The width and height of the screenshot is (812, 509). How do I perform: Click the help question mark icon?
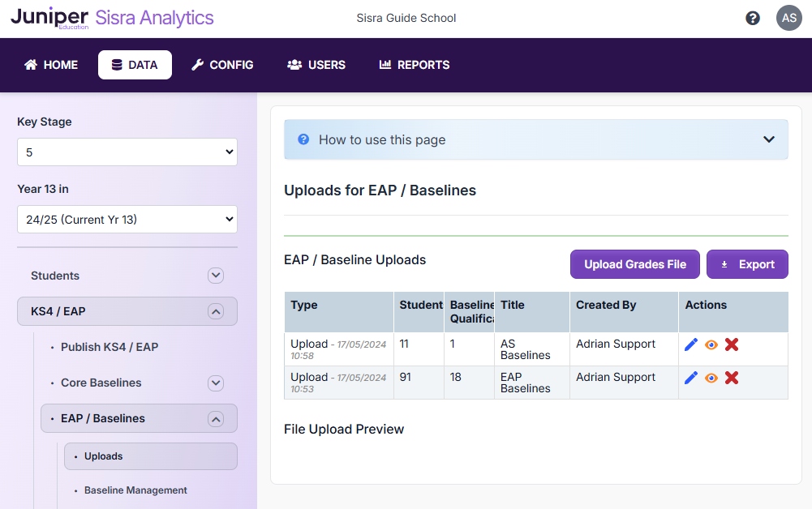click(x=753, y=18)
